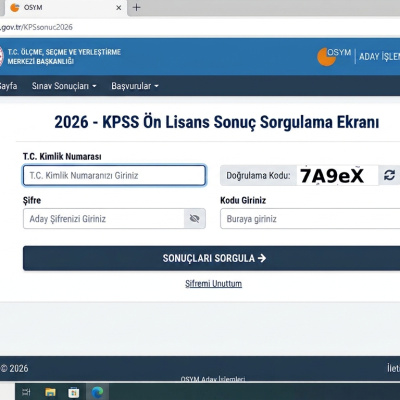This screenshot has width=400, height=400.
Task: Open Microsoft Edge from taskbar
Action: (97, 392)
